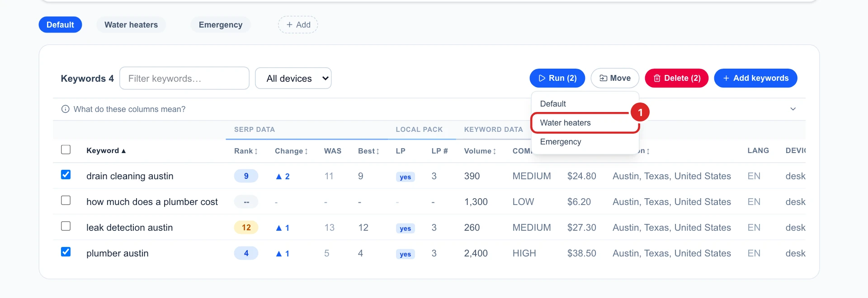This screenshot has width=868, height=298.
Task: Sort by the Keyword column header
Action: 106,151
